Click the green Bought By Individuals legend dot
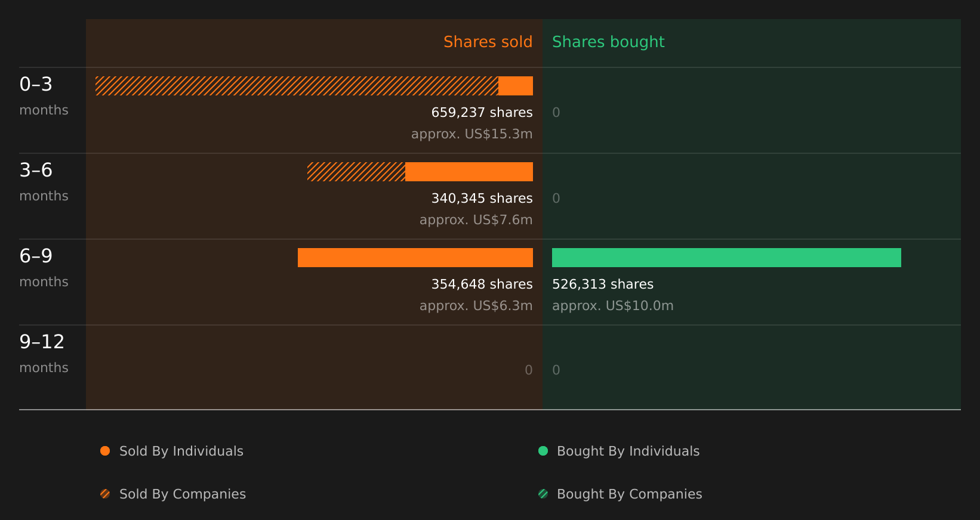This screenshot has width=980, height=520. click(543, 451)
